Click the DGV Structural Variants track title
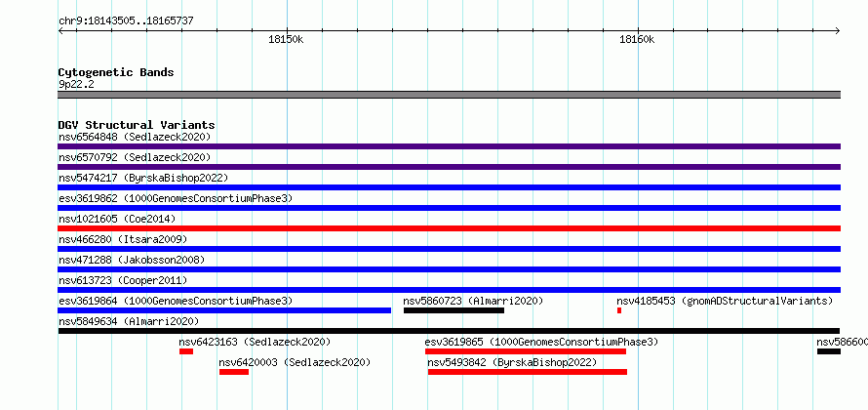Screen dimensions: 868x410 [137, 125]
